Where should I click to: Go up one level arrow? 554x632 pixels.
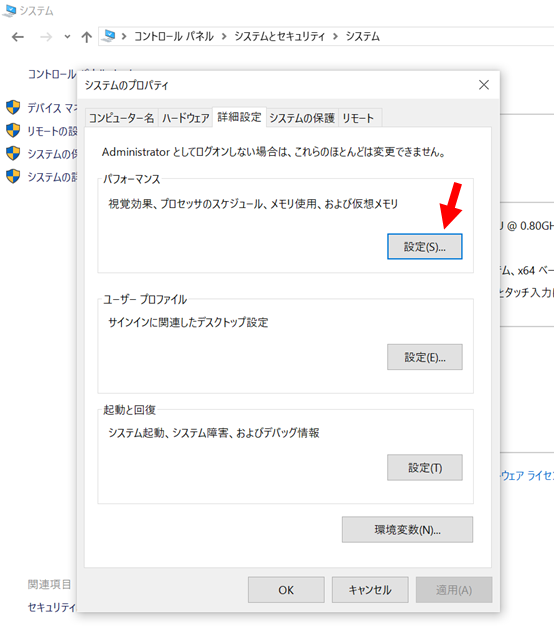(86, 37)
